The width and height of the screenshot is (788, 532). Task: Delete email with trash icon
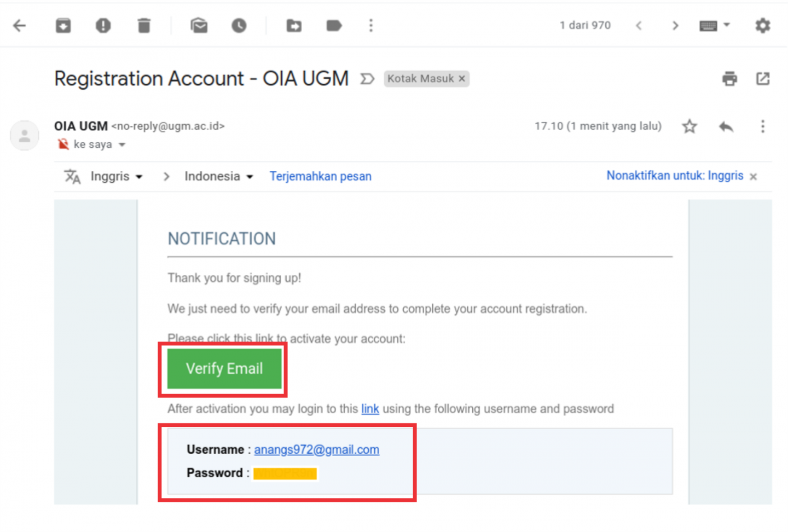pyautogui.click(x=143, y=25)
